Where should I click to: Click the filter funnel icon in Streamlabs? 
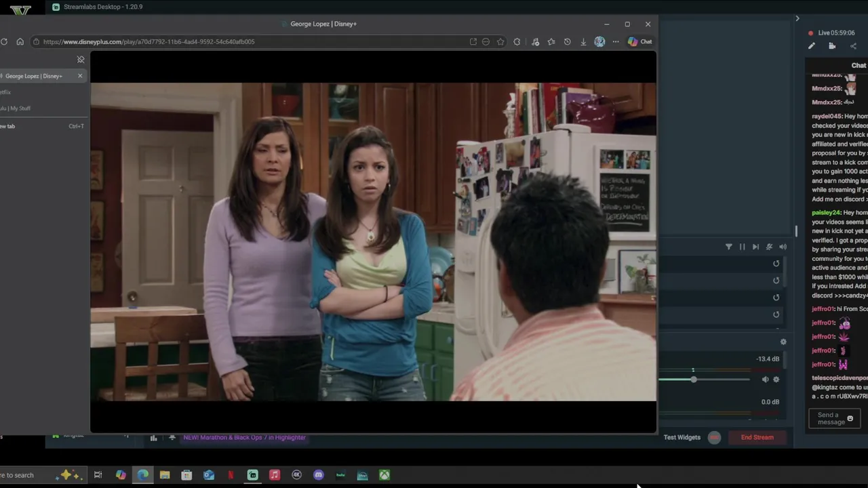[x=729, y=247]
